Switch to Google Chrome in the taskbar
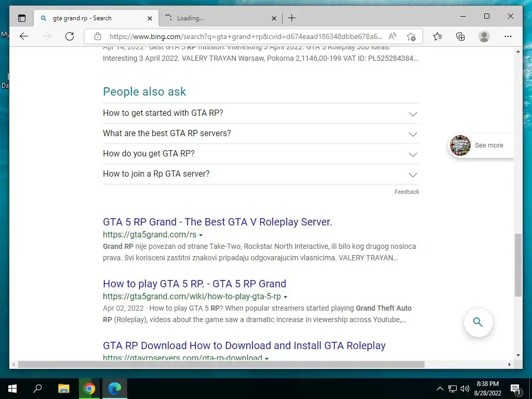The height and width of the screenshot is (399, 532). tap(89, 389)
